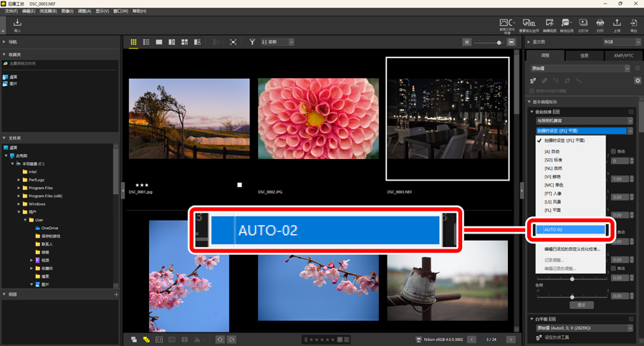Toggle the Picture Control (优化校准) section checkbox
The height and width of the screenshot is (346, 644).
pyautogui.click(x=631, y=112)
